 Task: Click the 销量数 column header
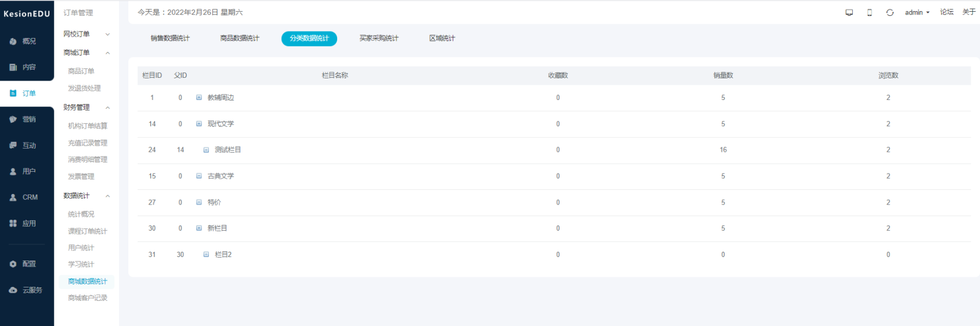[723, 75]
